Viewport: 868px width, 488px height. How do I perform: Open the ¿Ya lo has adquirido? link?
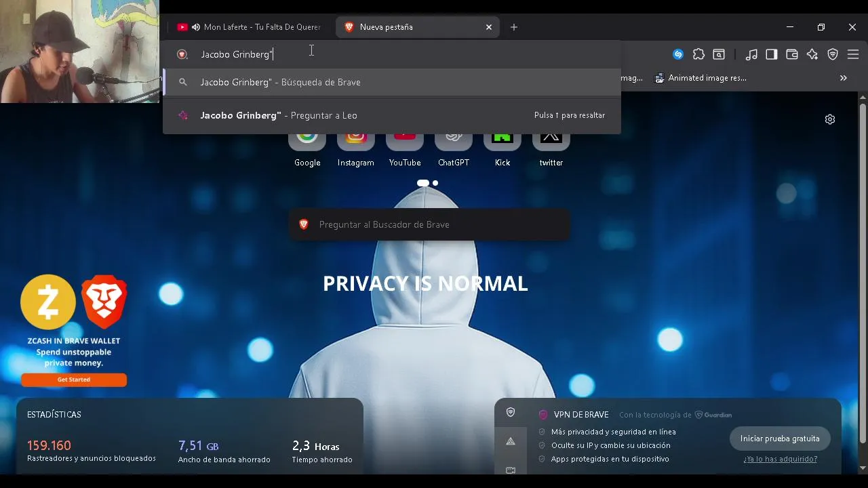point(780,459)
